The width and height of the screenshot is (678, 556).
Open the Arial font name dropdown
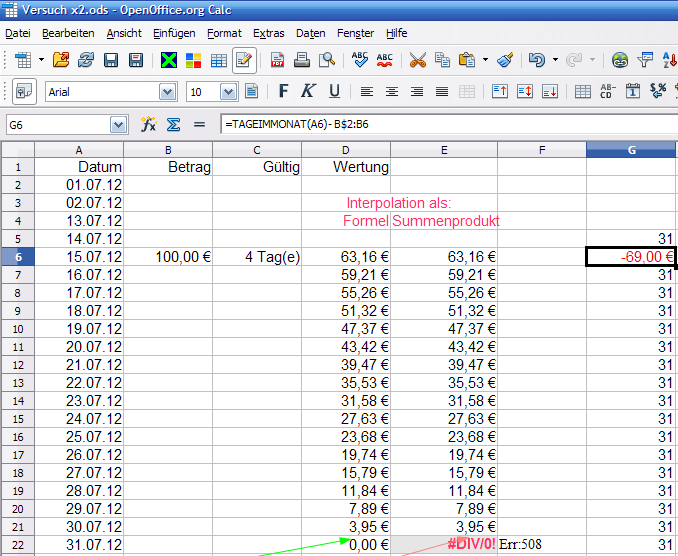168,92
